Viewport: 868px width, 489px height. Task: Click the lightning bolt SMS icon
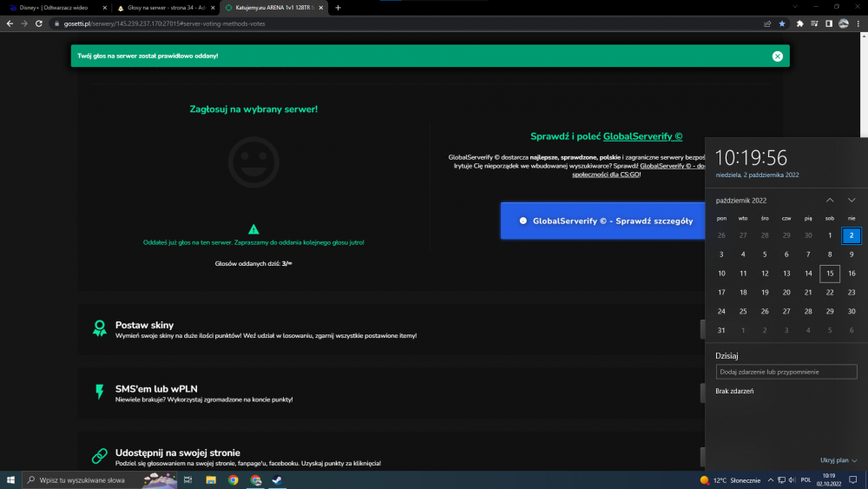point(100,392)
